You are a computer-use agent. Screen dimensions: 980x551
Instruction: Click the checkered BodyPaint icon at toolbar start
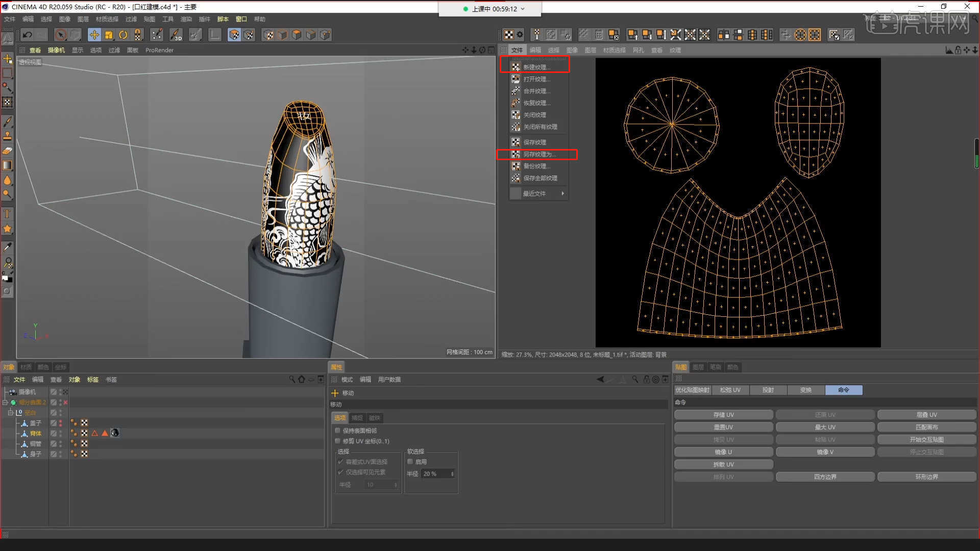coord(509,35)
